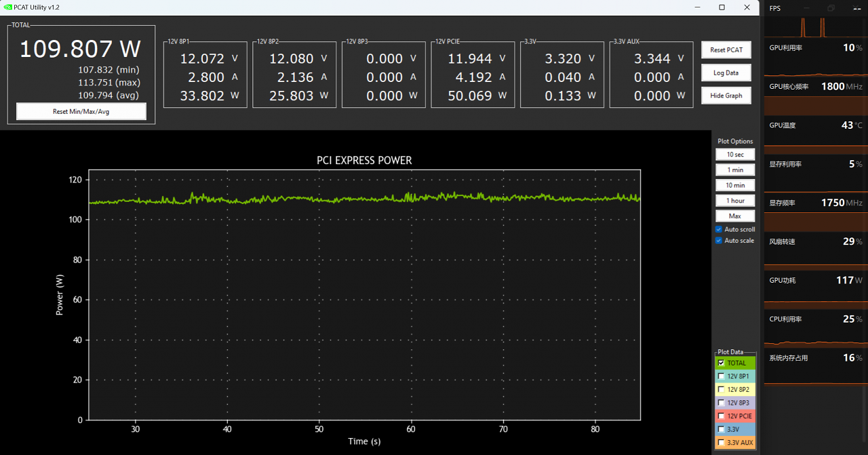Uncheck TOTAL in Plot Data

722,363
